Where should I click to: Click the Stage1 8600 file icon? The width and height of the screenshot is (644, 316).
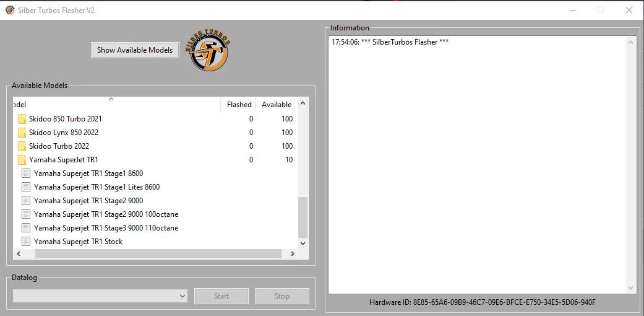(x=26, y=173)
